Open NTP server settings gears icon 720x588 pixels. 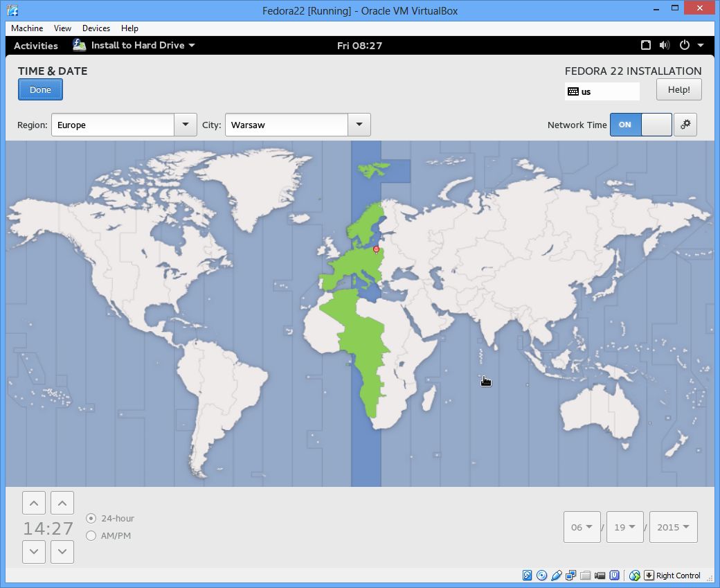click(685, 125)
